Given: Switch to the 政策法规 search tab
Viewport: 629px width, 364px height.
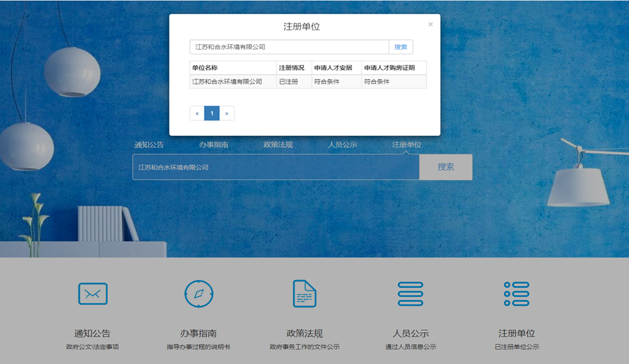Looking at the screenshot, I should click(x=278, y=145).
